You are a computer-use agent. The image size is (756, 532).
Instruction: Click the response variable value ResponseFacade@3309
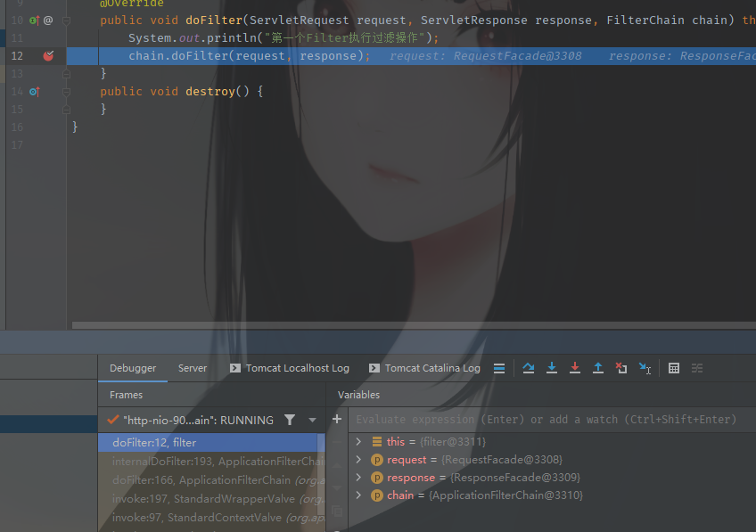[515, 477]
